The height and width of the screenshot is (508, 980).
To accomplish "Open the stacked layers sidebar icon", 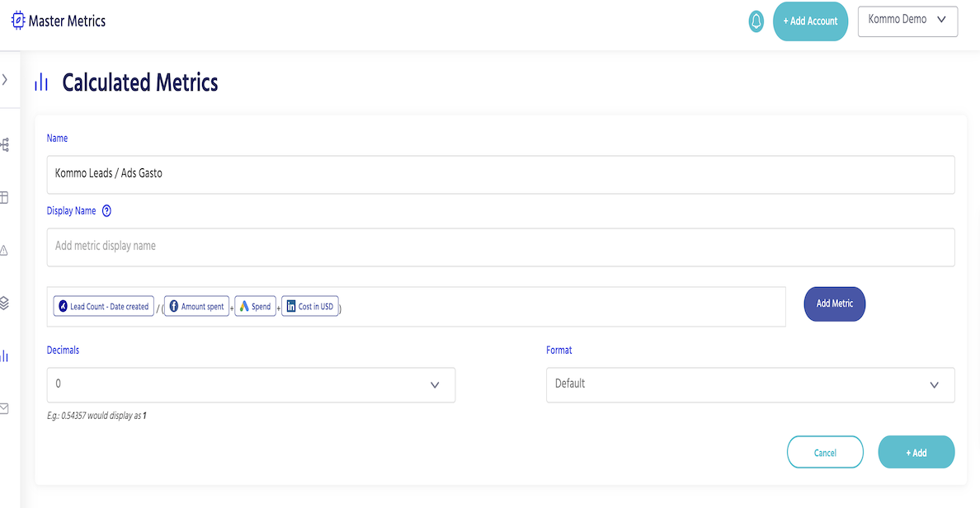I will pos(4,303).
